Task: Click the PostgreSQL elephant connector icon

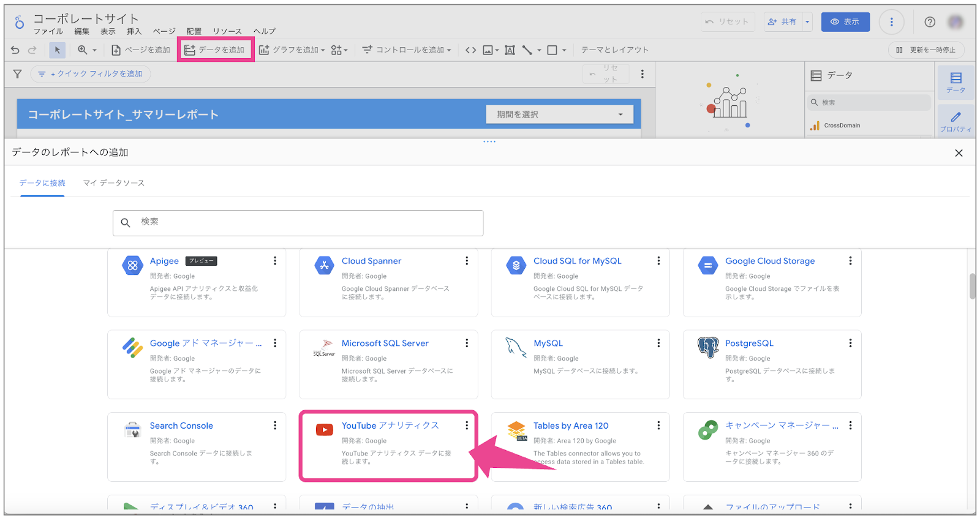Action: [x=708, y=347]
